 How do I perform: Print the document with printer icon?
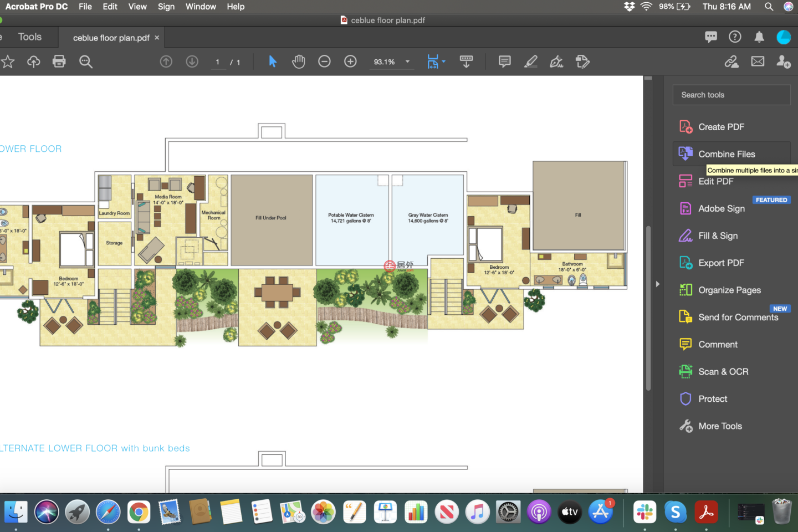tap(59, 62)
